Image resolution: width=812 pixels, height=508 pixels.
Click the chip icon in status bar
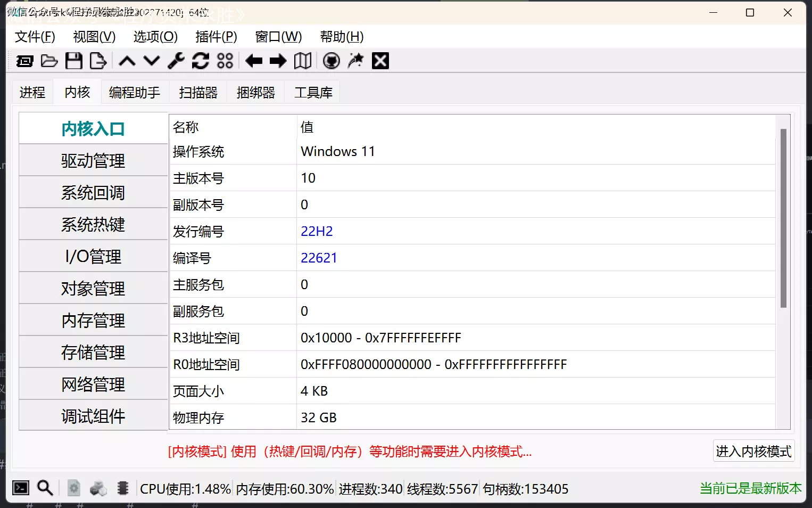click(123, 488)
